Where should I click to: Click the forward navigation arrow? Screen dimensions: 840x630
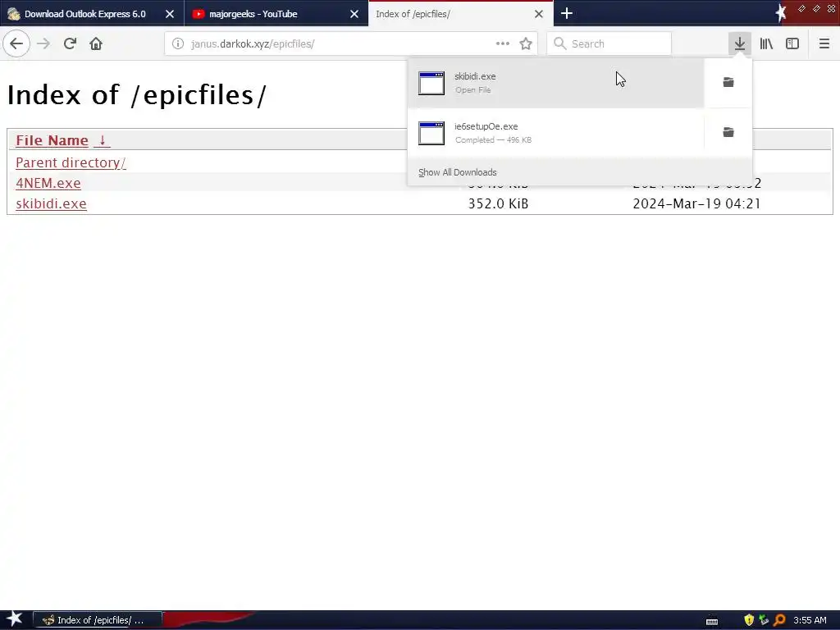[43, 43]
